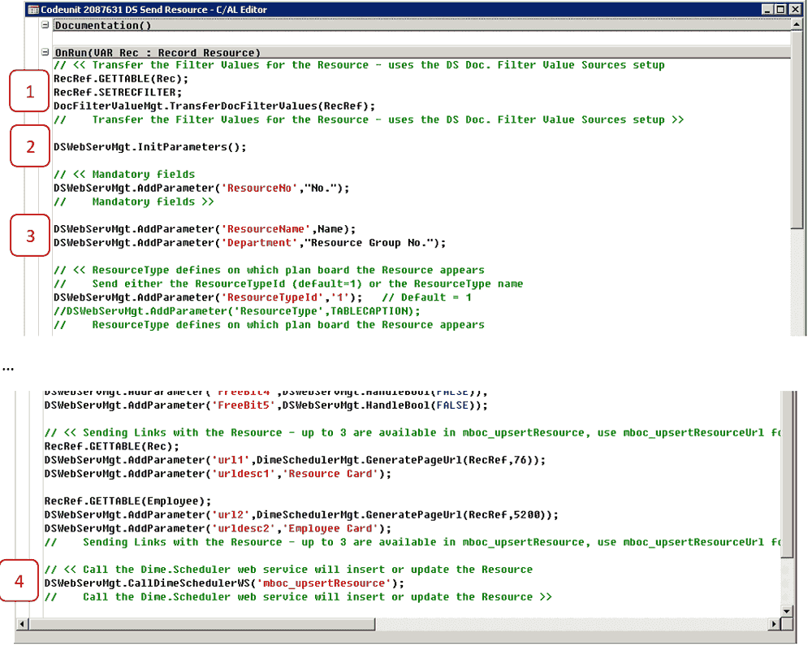Click the 'mboc_upsertResource' string in the code
Image resolution: width=812 pixels, height=646 pixels.
click(324, 583)
